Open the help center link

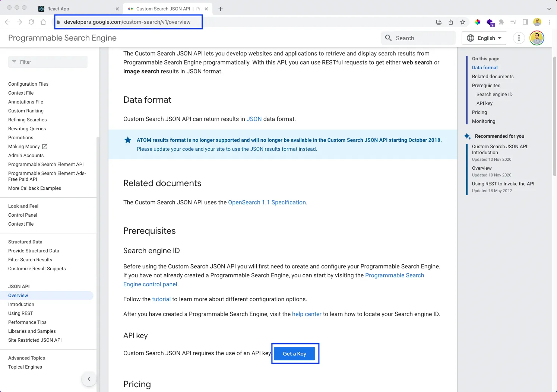coord(307,314)
